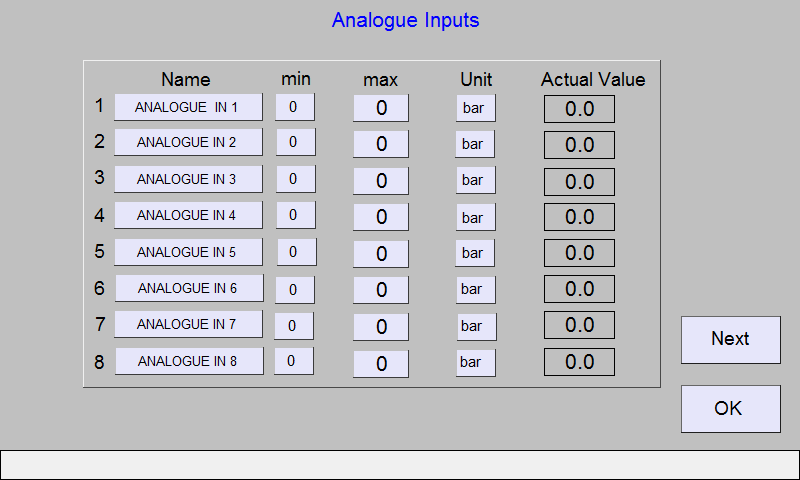Select the max field of row 8
The height and width of the screenshot is (480, 800).
click(381, 364)
